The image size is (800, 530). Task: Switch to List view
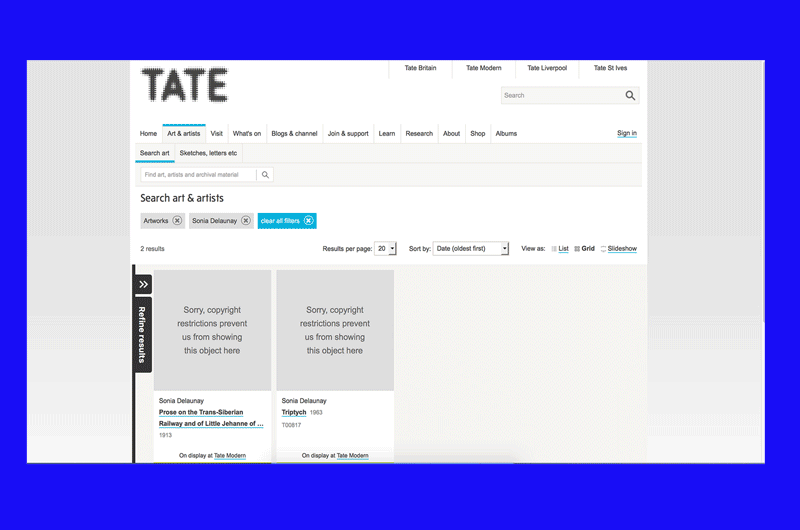coord(560,249)
